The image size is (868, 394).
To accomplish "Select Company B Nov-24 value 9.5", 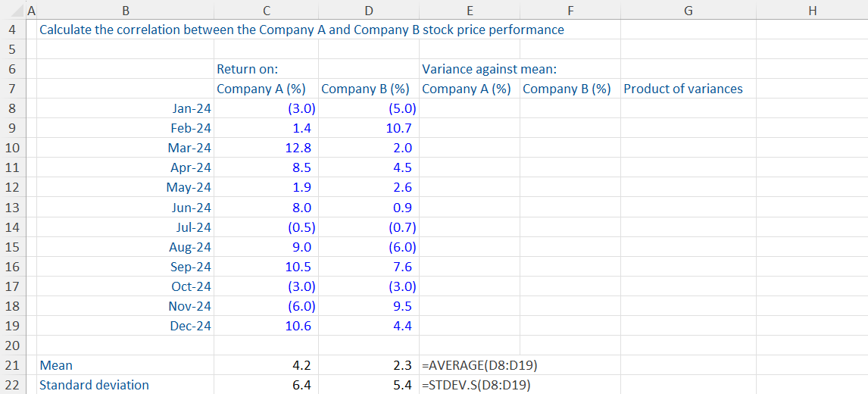I will point(369,306).
